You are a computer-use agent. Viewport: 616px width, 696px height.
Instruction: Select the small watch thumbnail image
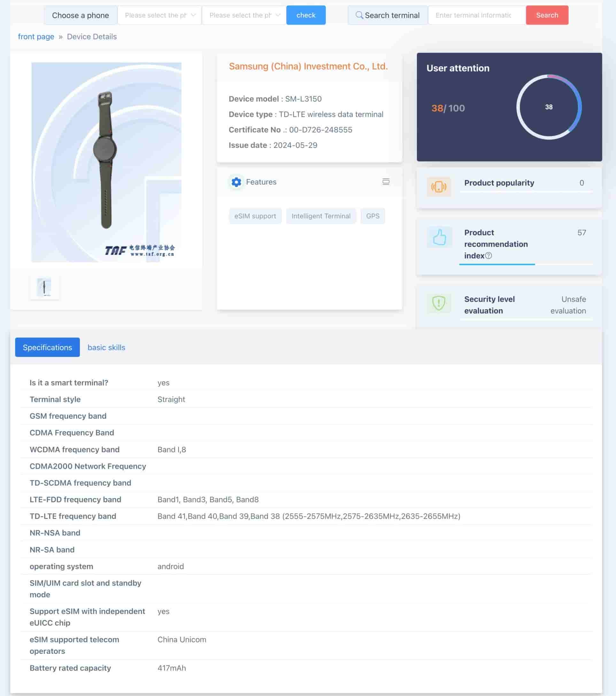44,287
